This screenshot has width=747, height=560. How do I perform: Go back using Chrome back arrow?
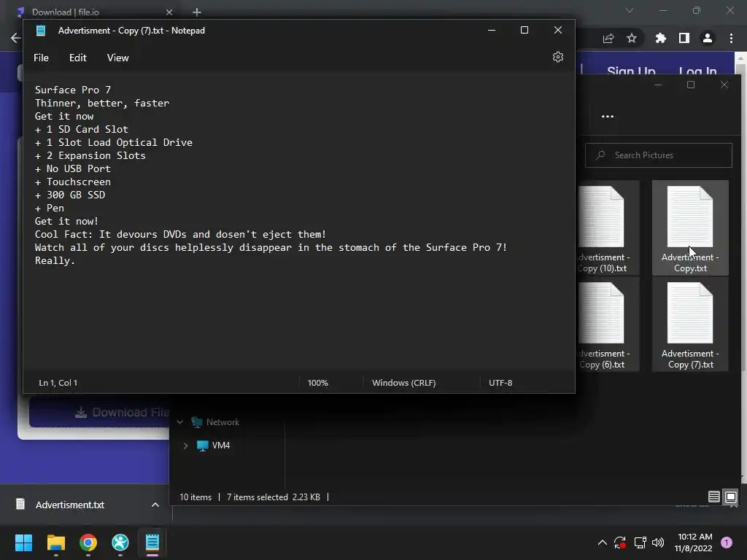click(x=16, y=38)
